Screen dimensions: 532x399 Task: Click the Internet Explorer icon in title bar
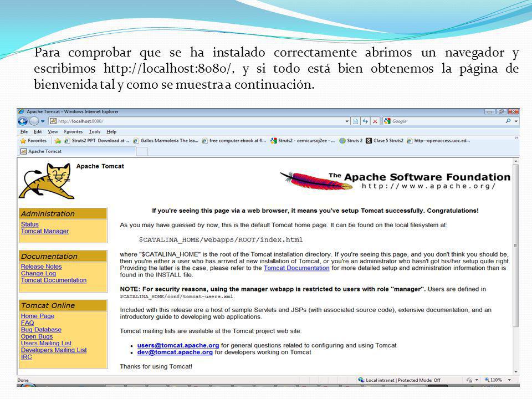click(x=22, y=111)
